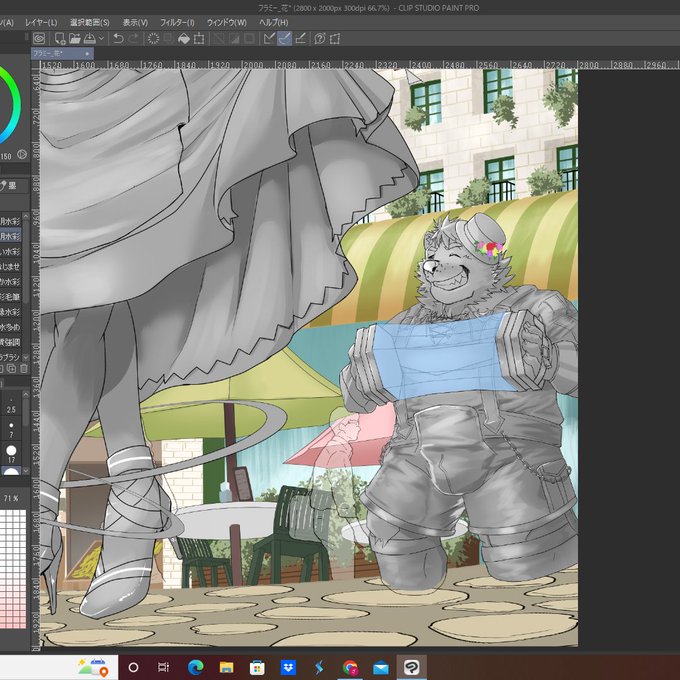This screenshot has height=680, width=680.
Task: Select the 墨 sub tool group button
Action: coord(13,186)
